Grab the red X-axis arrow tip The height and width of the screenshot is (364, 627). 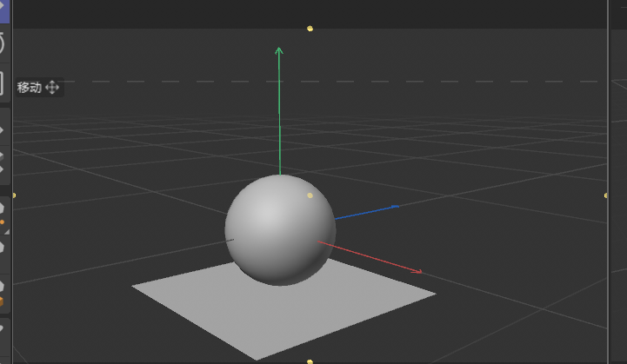point(418,271)
